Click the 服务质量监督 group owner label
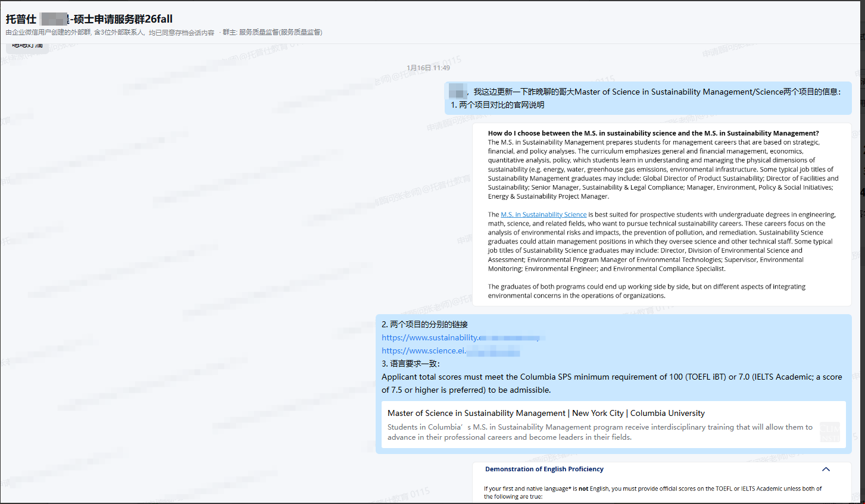Image resolution: width=865 pixels, height=504 pixels. click(x=279, y=32)
